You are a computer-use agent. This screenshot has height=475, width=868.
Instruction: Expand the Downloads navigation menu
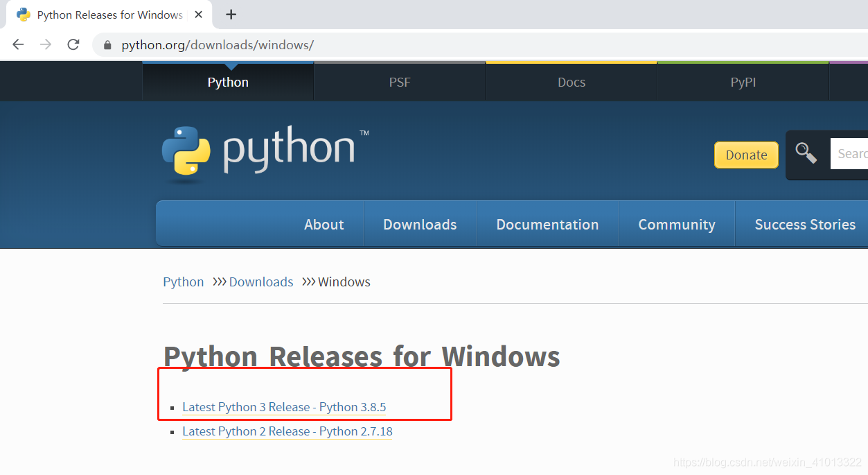pyautogui.click(x=420, y=225)
